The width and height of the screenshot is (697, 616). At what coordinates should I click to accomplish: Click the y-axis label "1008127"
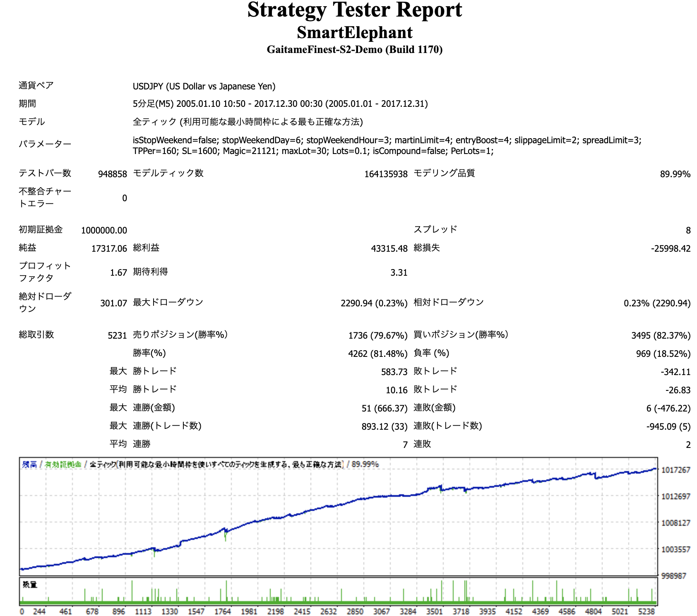pos(675,523)
